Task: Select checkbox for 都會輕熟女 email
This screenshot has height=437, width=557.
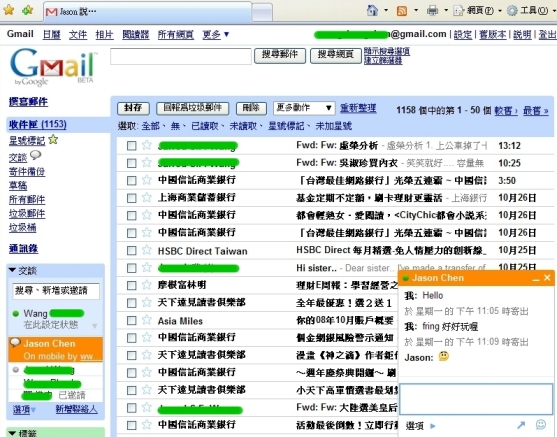Action: (x=131, y=215)
